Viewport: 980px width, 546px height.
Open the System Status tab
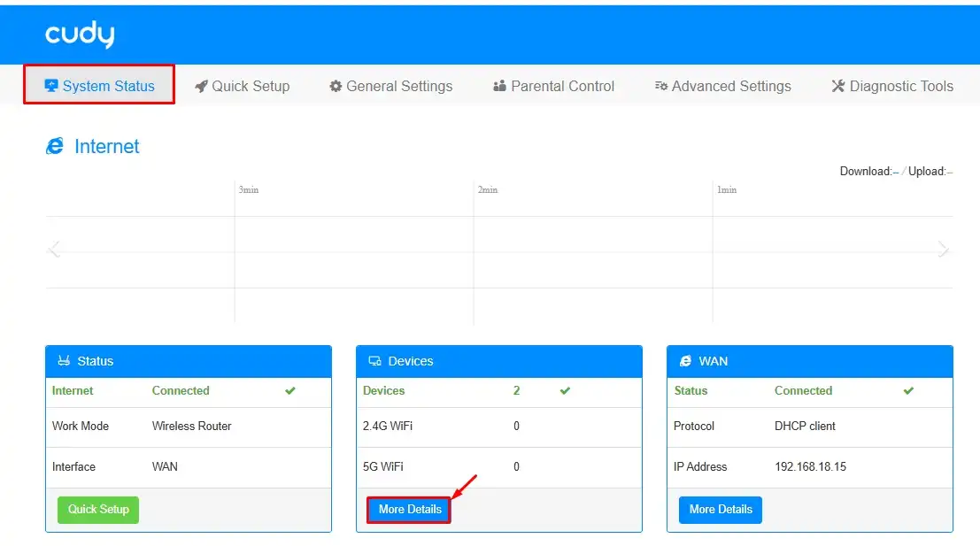[99, 86]
